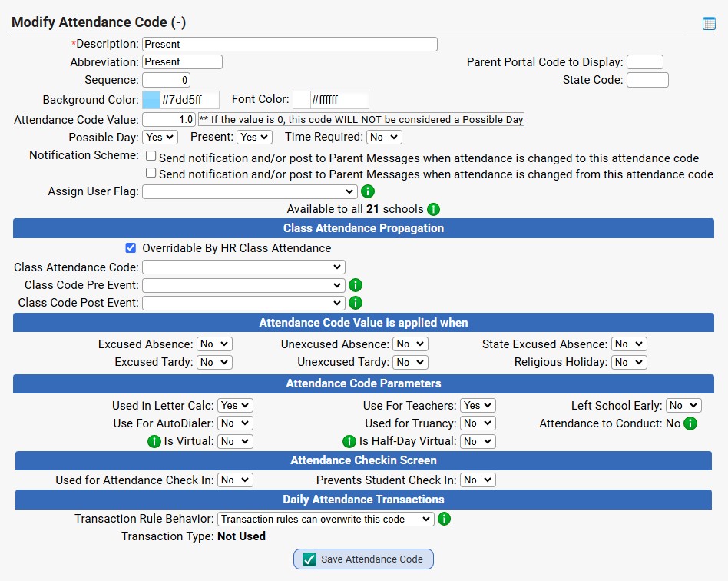Viewport: 728px width, 581px height.
Task: Enable notification when changed from this attendance code
Action: 151,173
